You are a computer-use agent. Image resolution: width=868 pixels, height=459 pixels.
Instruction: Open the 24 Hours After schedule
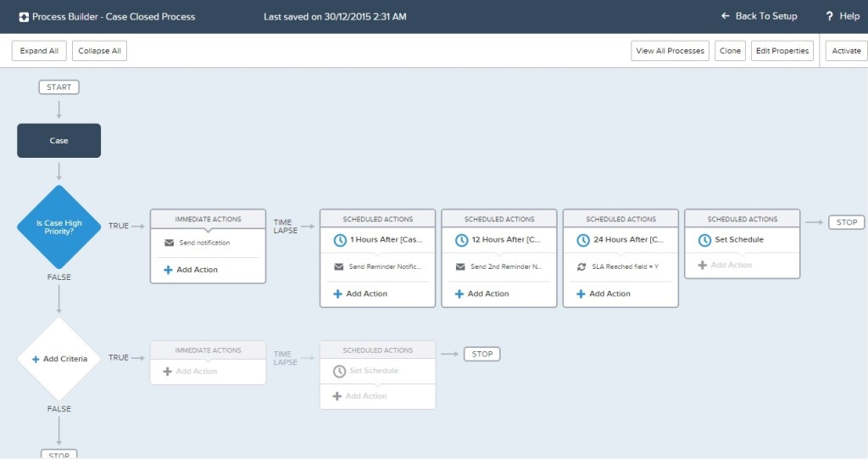pos(620,240)
